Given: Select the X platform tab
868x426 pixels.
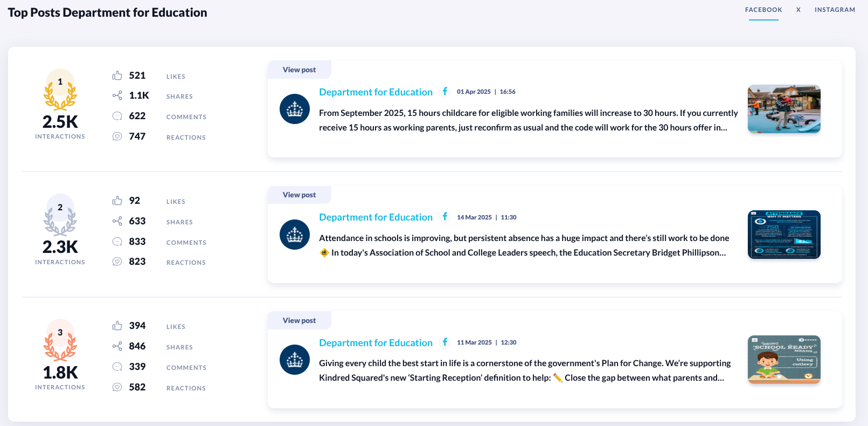Looking at the screenshot, I should coord(798,10).
